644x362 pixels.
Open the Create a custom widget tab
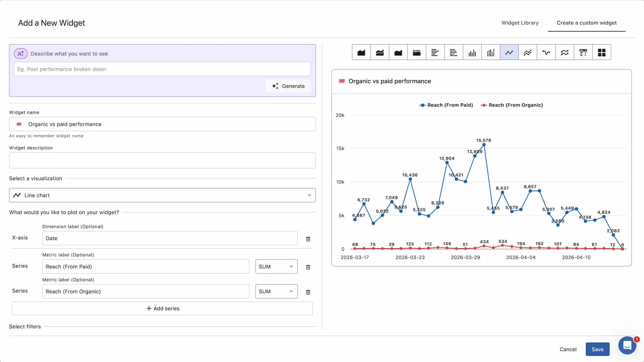pyautogui.click(x=587, y=23)
